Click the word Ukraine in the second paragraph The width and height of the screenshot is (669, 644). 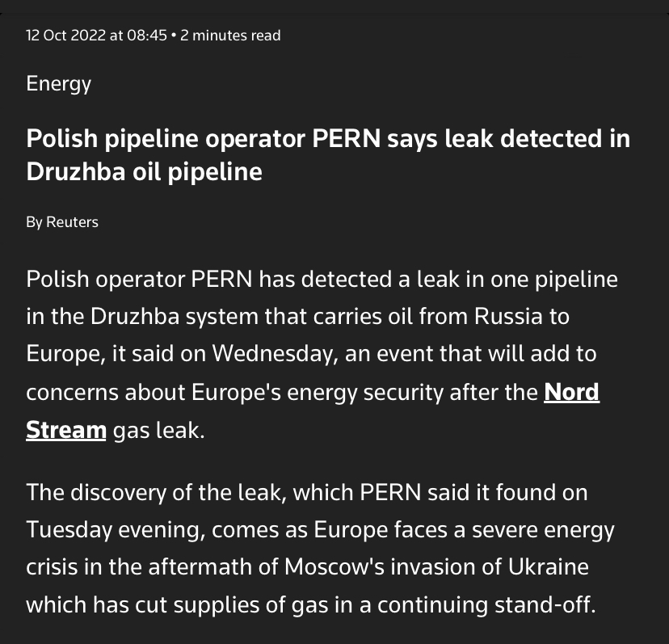549,567
